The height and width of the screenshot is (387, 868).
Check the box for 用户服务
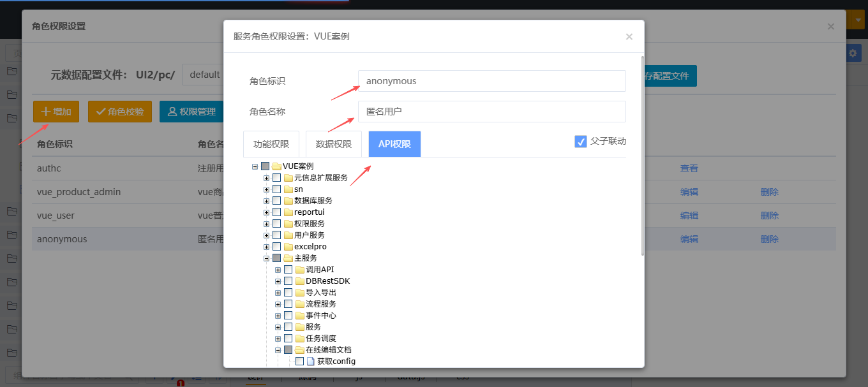click(x=277, y=235)
